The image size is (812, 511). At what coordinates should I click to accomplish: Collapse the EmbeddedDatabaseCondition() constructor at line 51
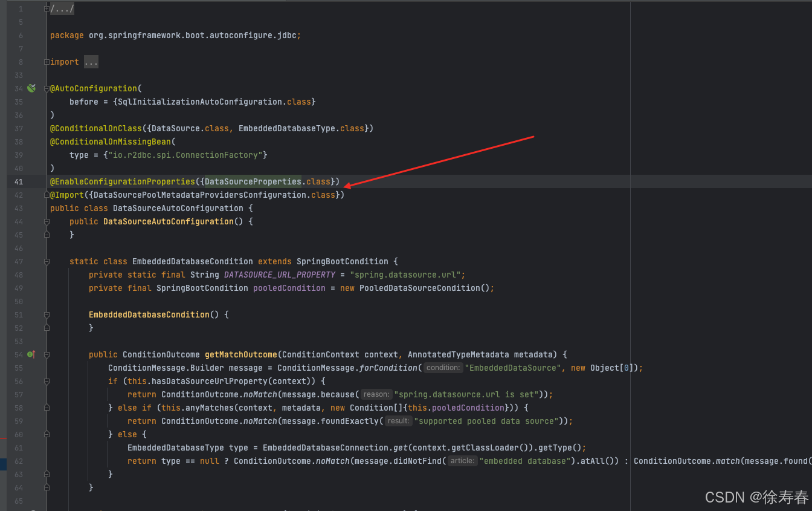coord(47,314)
